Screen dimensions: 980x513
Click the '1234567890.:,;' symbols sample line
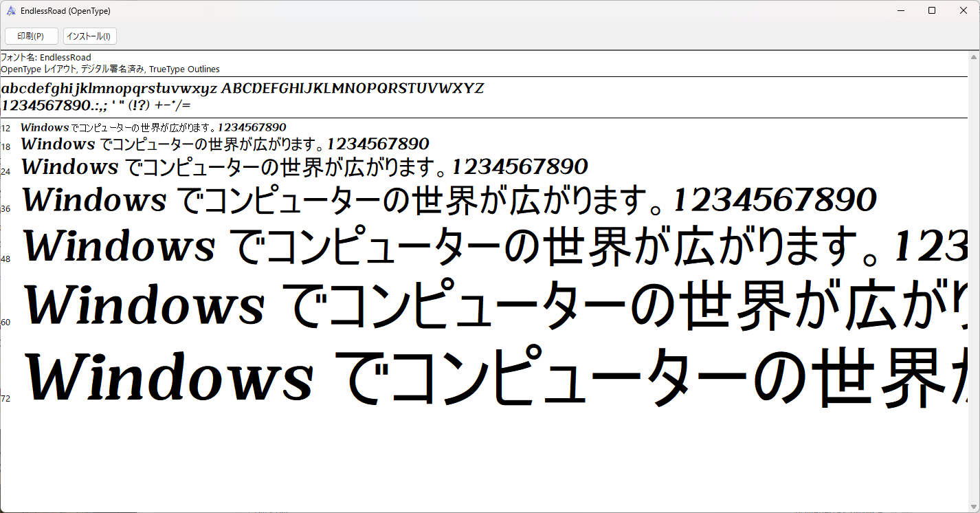[x=96, y=106]
